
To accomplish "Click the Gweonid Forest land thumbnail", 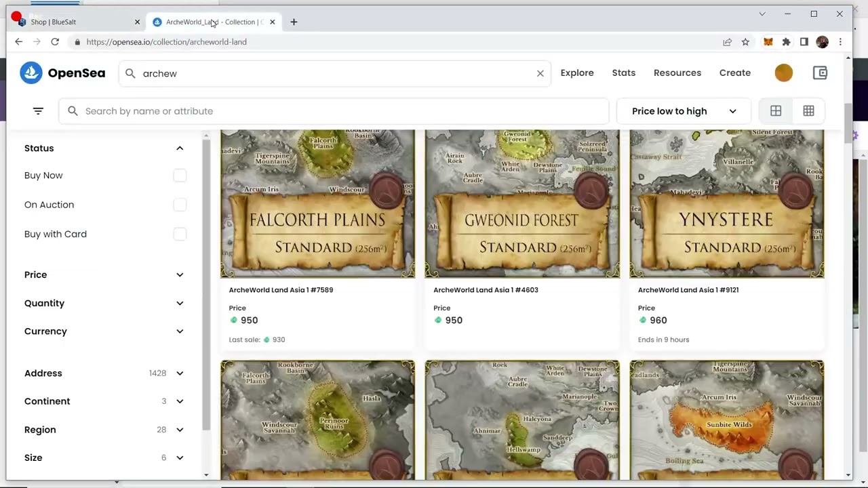I will pyautogui.click(x=522, y=204).
